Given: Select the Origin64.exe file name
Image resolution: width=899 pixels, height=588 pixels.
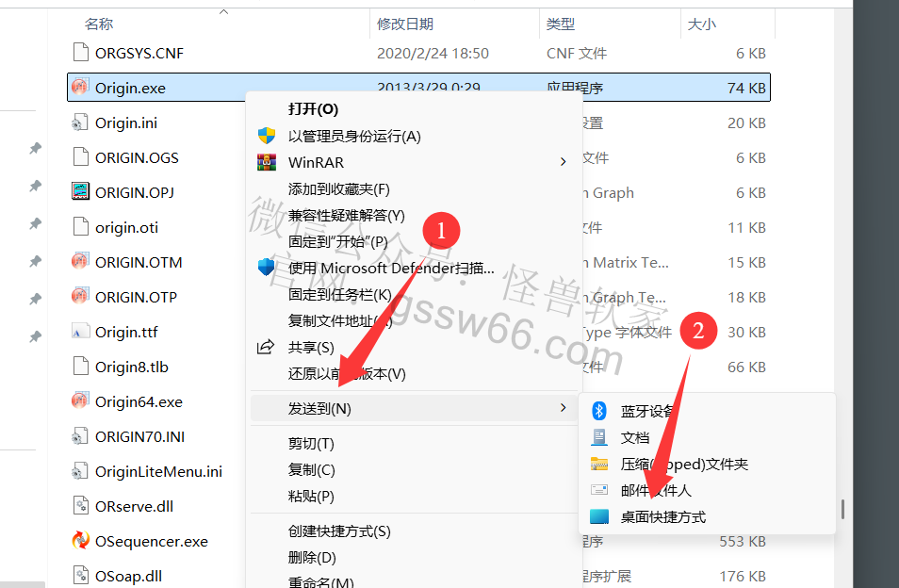Looking at the screenshot, I should (x=139, y=401).
